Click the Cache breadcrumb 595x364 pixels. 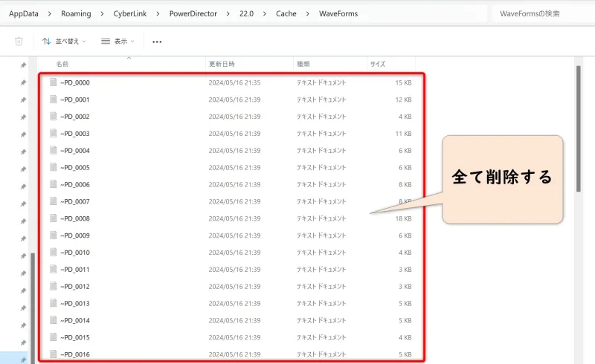tap(286, 13)
